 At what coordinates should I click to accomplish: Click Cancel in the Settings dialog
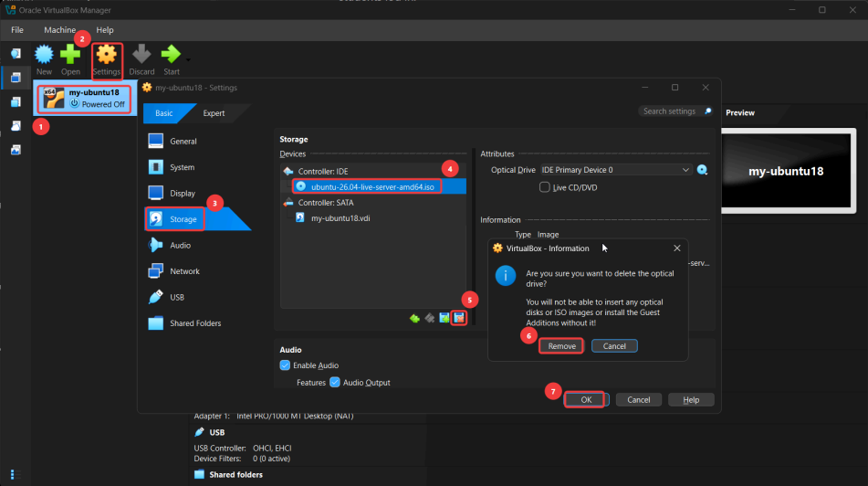pos(638,399)
